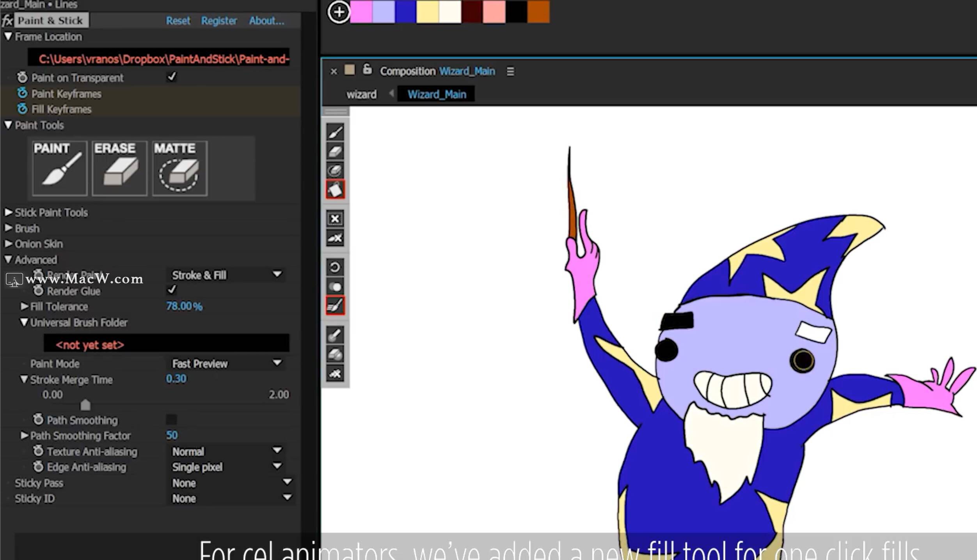Click the Reset link in Paint & Stick

coord(178,21)
